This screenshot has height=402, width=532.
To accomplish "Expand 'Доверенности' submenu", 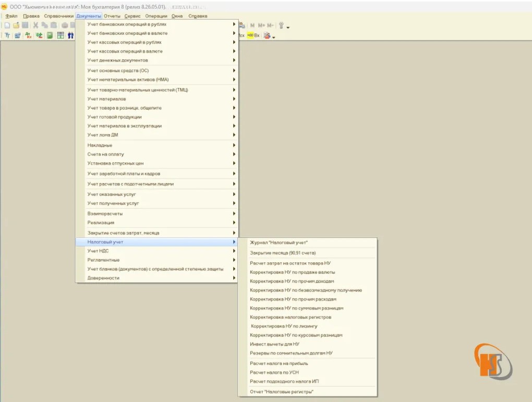I will [157, 278].
